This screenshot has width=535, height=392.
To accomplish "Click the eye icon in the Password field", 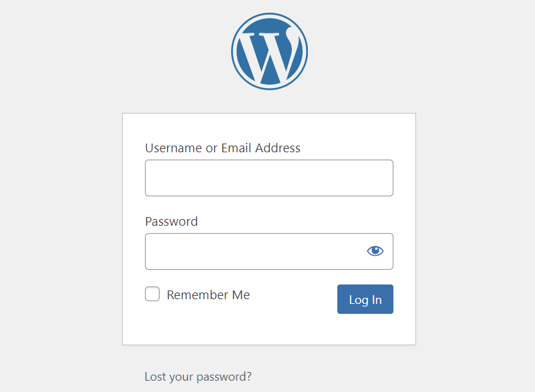I will click(375, 251).
